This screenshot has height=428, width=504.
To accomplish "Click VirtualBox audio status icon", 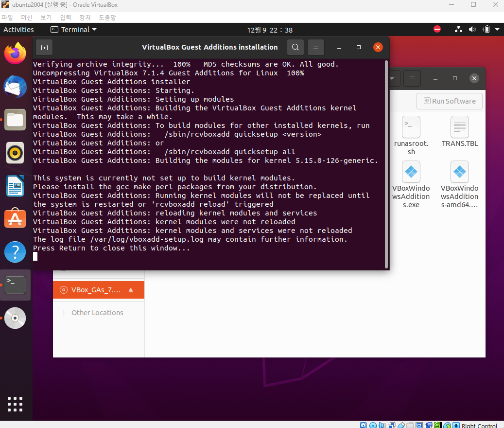I will [x=382, y=425].
